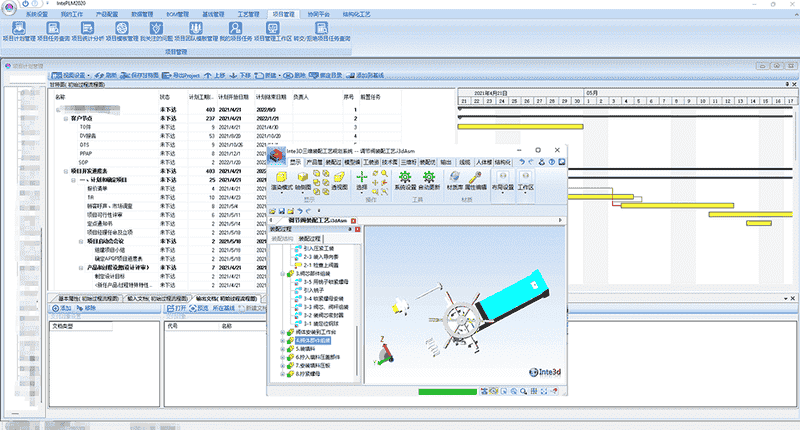Open 新建 dropdown in plan toolbar
Viewport: 800px width, 430px height.
[x=268, y=75]
